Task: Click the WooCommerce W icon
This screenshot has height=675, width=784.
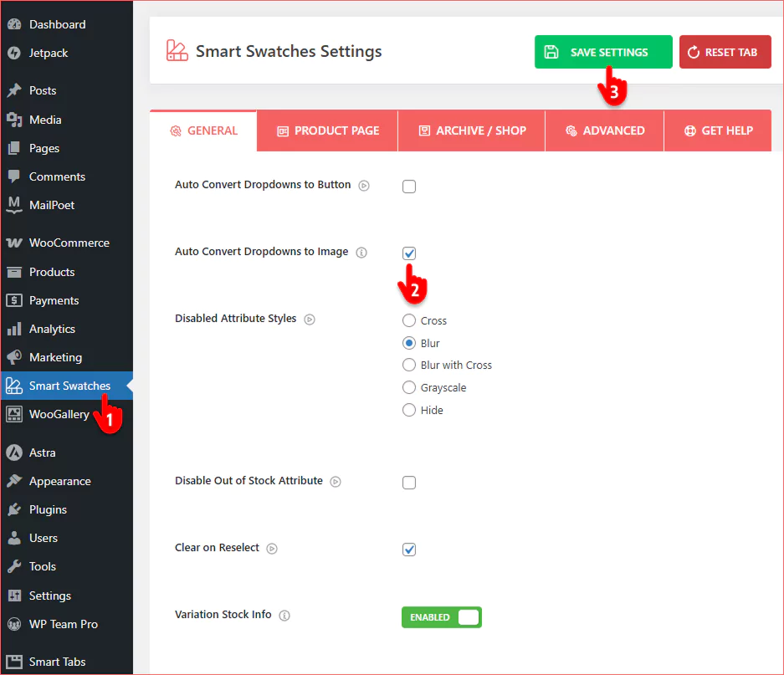Action: (14, 243)
